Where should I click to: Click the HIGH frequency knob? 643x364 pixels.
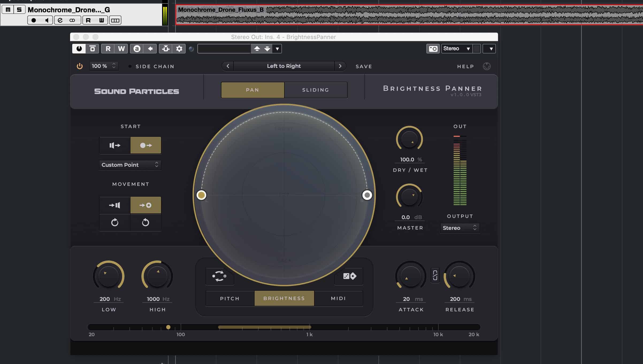point(157,276)
